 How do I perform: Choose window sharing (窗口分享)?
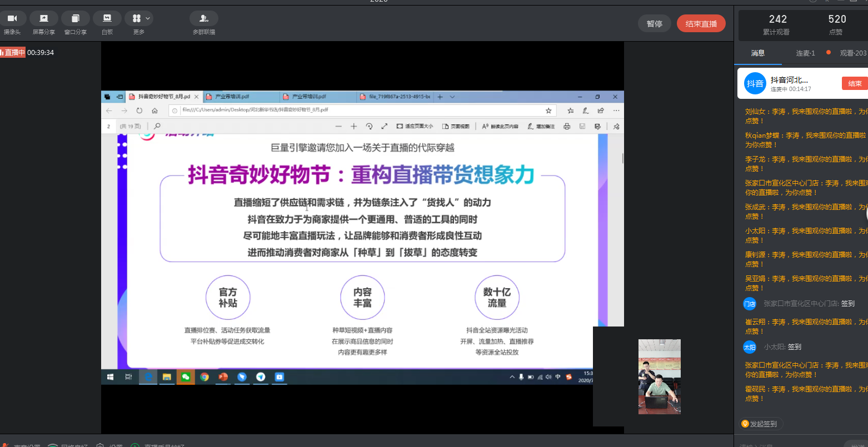coord(76,23)
